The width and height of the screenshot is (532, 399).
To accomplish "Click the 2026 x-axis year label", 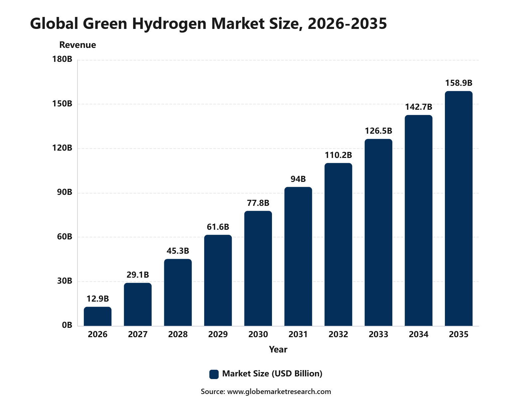I will (x=97, y=334).
